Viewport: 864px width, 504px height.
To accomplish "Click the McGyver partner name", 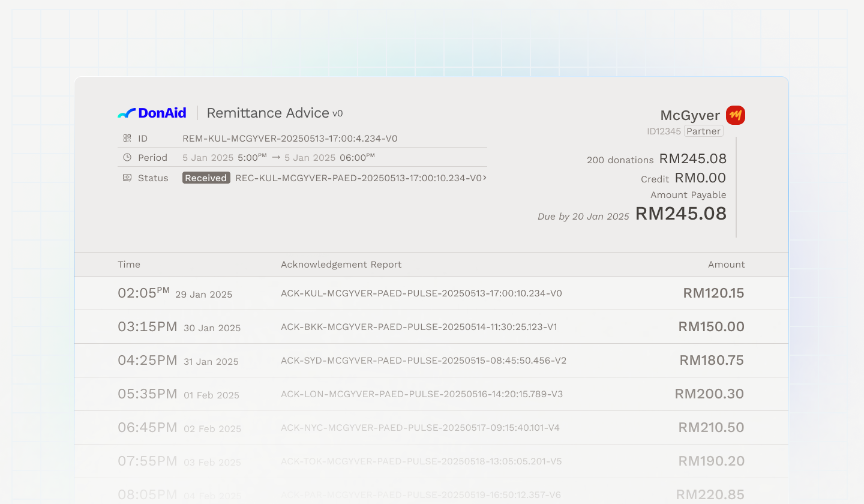I will [x=690, y=115].
